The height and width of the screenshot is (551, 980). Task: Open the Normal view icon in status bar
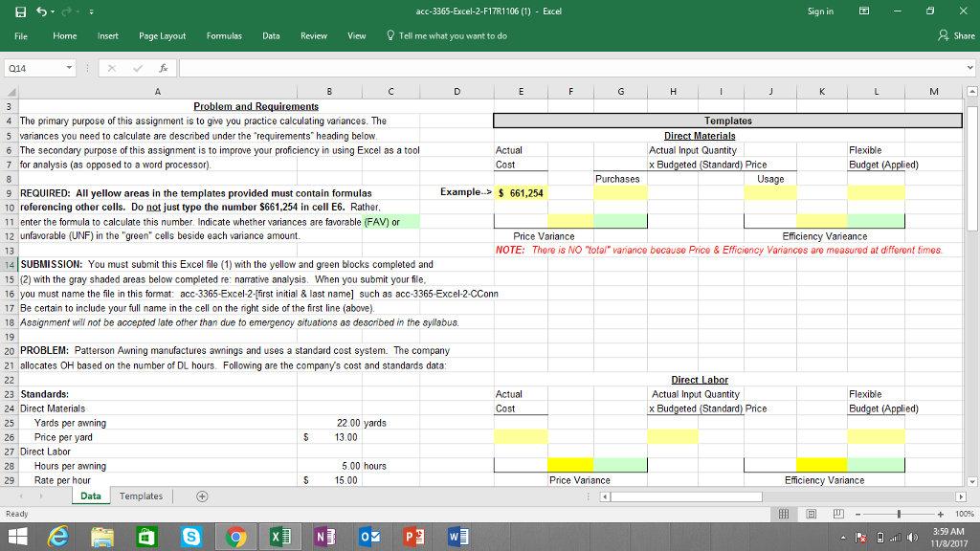point(784,514)
